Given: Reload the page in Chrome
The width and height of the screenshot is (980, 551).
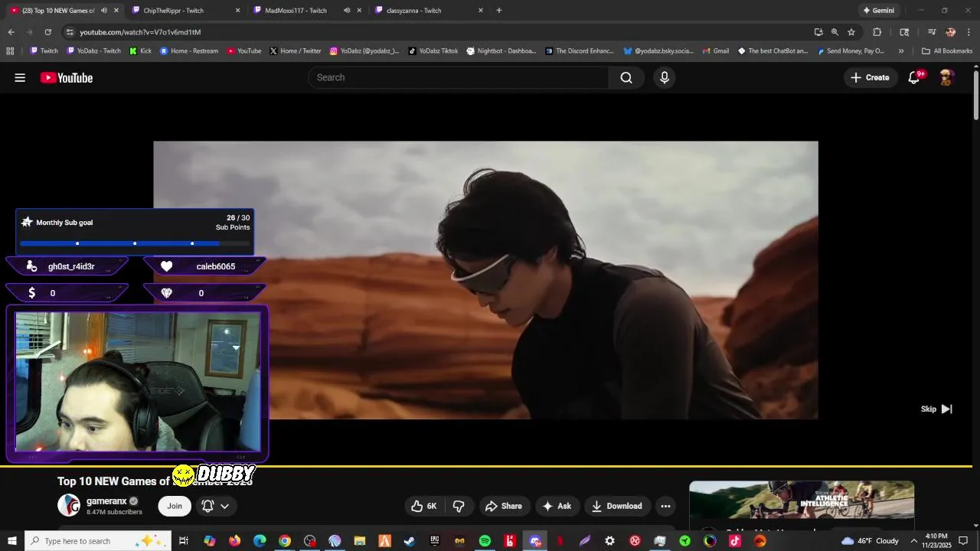Looking at the screenshot, I should [x=47, y=32].
